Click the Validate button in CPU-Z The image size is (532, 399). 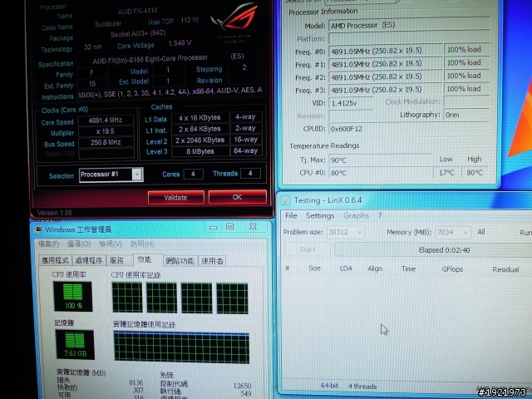click(175, 198)
